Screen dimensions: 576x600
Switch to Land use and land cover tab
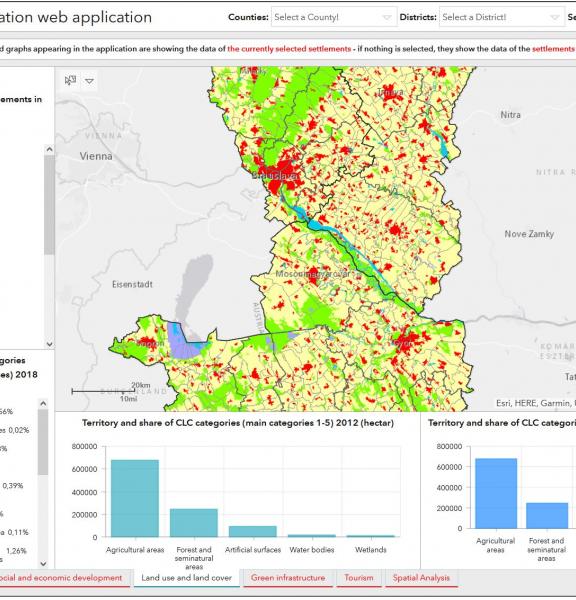click(186, 578)
